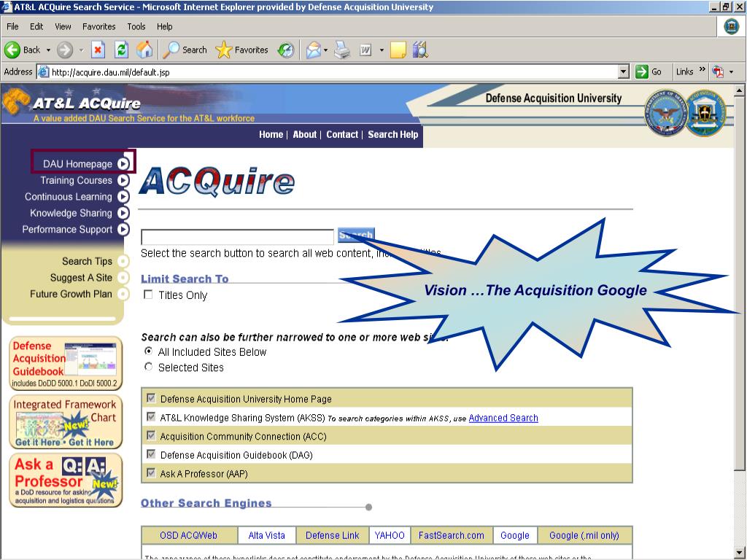747x560 pixels.
Task: Click the Research icon in toolbar
Action: point(420,50)
